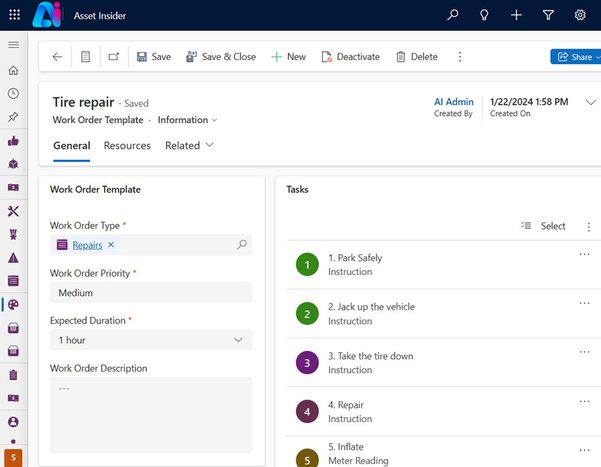Open the Information form selector dropdown
The height and width of the screenshot is (467, 601).
click(x=187, y=120)
